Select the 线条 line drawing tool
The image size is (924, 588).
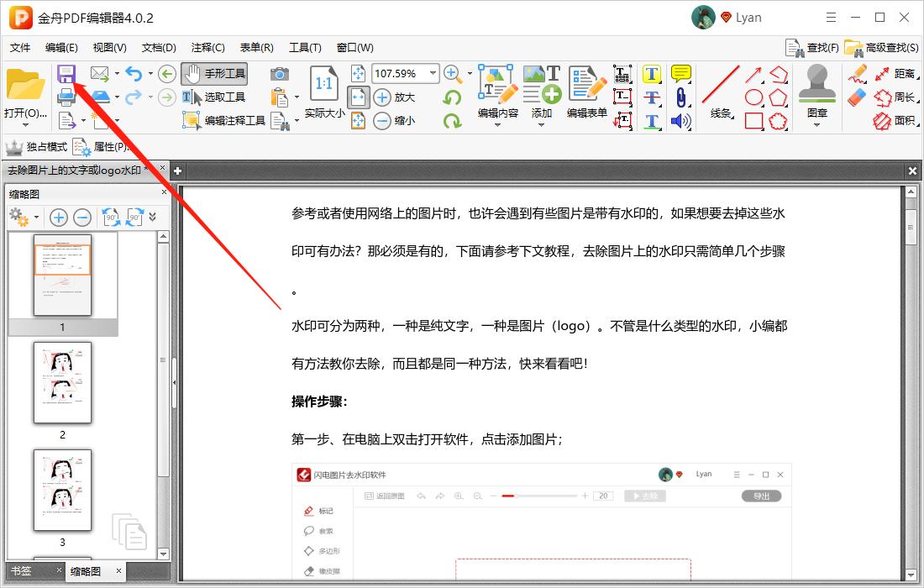(719, 94)
